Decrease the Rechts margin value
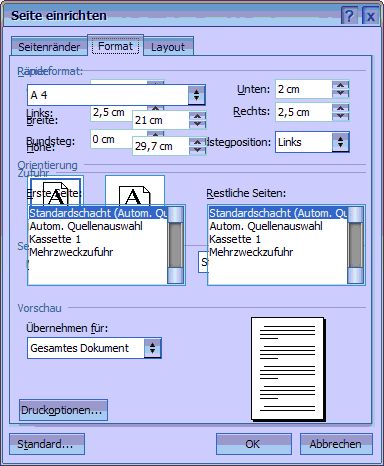 341,116
